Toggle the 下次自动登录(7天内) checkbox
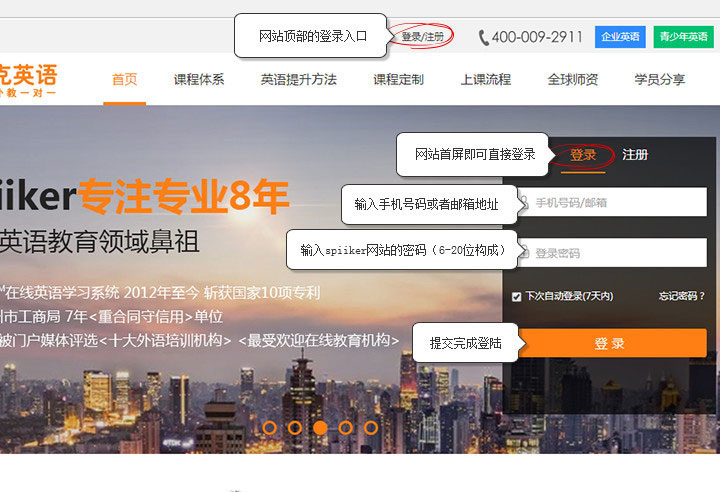 pyautogui.click(x=516, y=296)
